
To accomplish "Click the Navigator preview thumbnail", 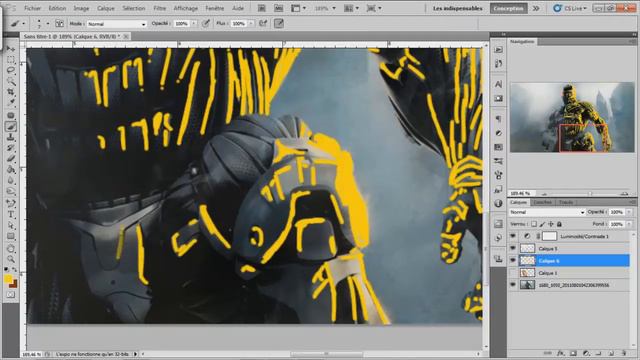I will [x=572, y=118].
